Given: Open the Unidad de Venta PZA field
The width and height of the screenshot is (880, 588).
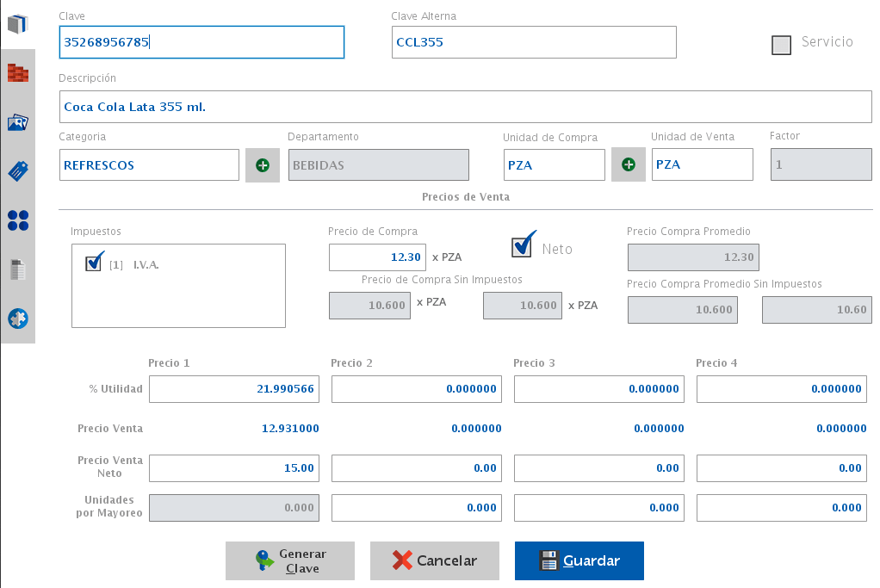Looking at the screenshot, I should pos(702,164).
